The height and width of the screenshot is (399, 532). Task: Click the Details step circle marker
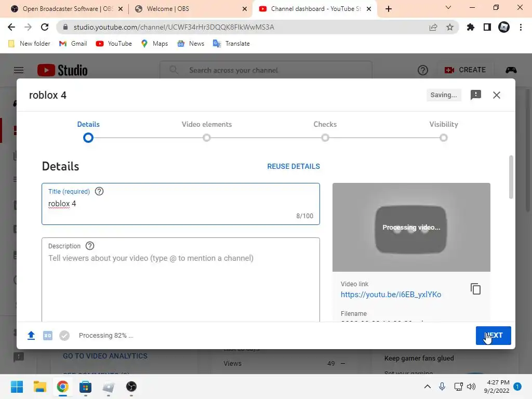[x=88, y=138]
